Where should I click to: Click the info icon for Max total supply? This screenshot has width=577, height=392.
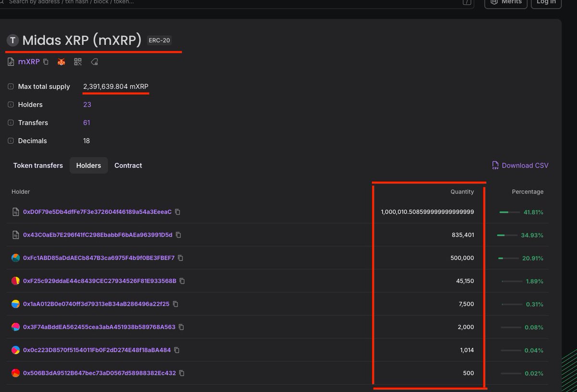pos(11,86)
